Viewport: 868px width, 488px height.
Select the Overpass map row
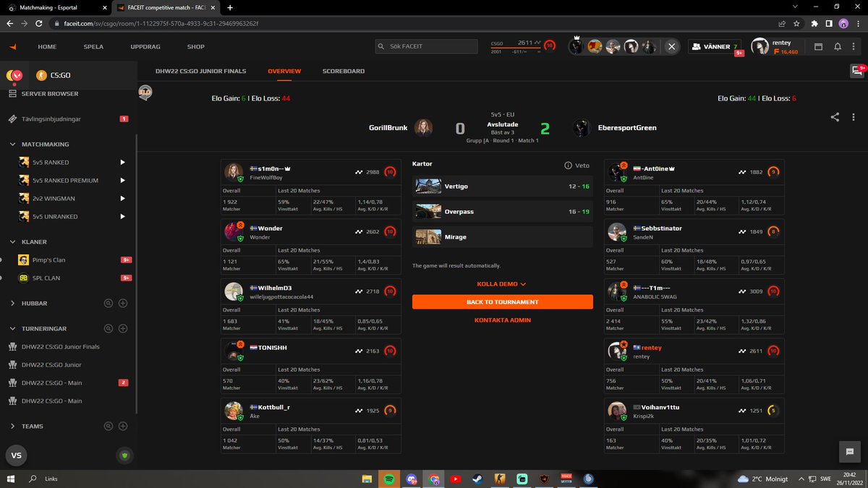pos(503,212)
